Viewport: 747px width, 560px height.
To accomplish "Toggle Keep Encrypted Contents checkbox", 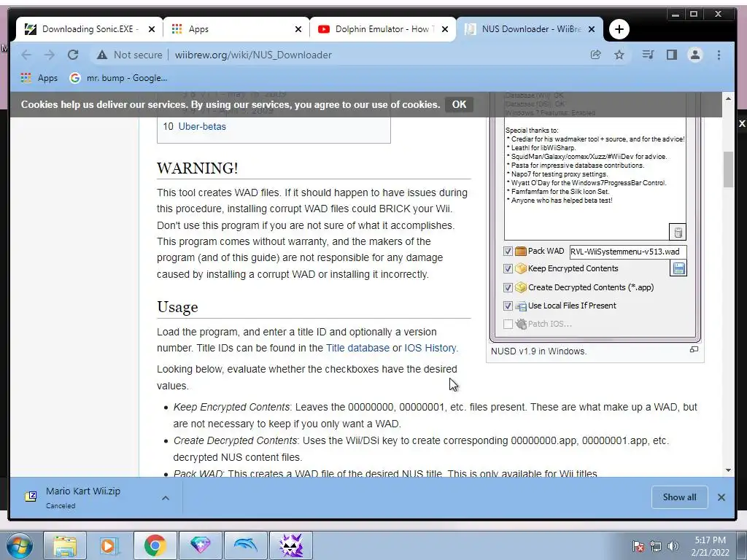I will (508, 268).
